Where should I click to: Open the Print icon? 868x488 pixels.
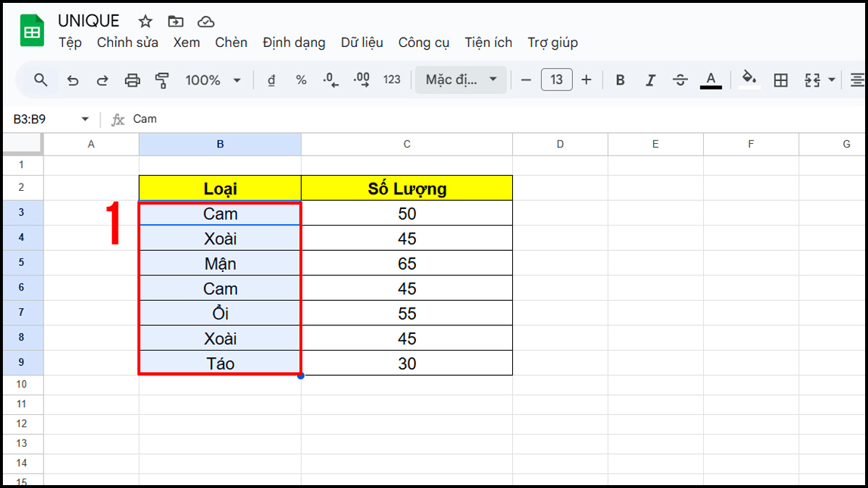tap(132, 80)
